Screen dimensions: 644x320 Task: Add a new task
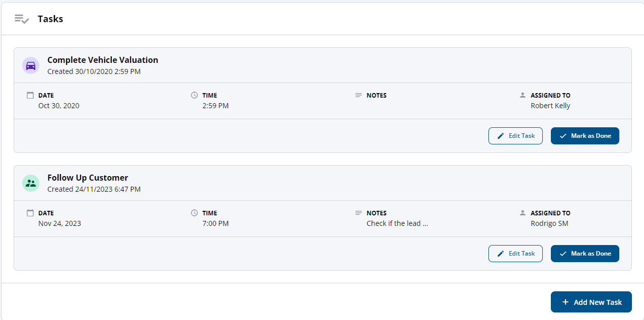coord(591,302)
